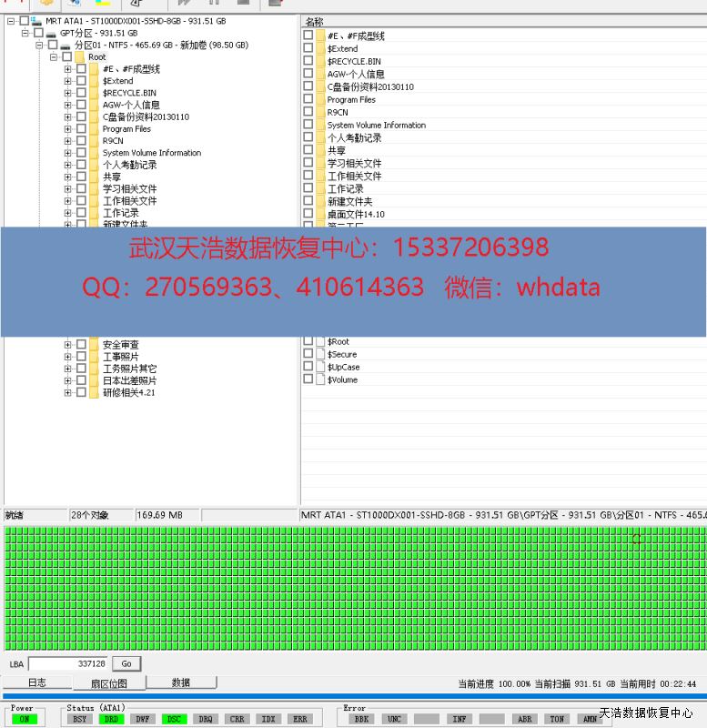
Task: Expand the $RECYCLE.BIN tree node
Action: tap(67, 93)
